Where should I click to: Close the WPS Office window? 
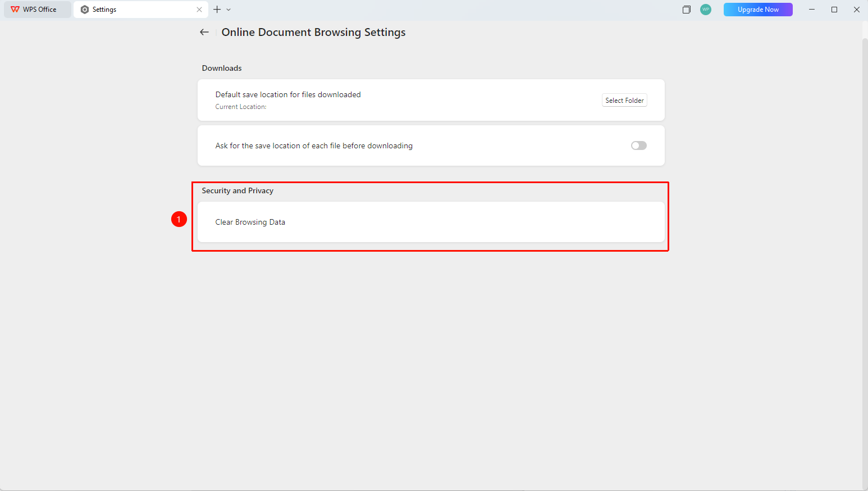[x=857, y=10]
